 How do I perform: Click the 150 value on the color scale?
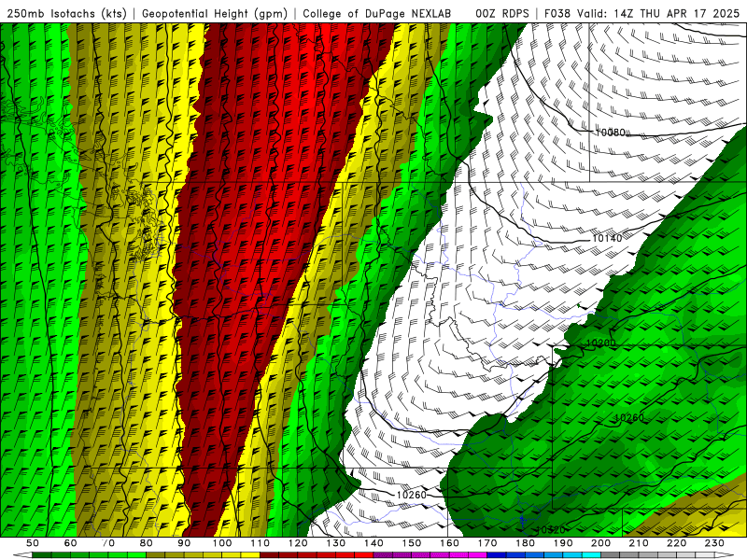[x=412, y=543]
